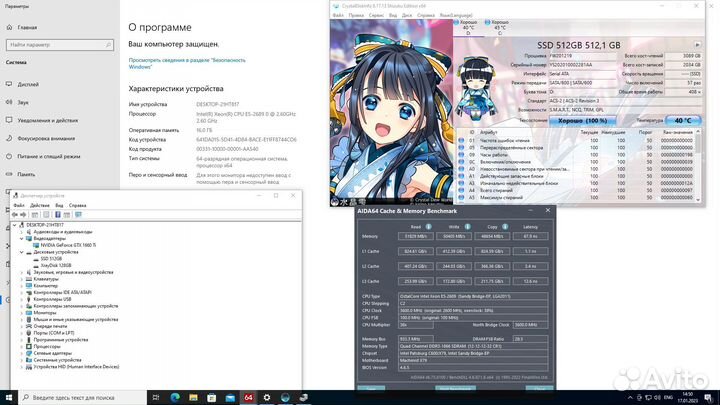Open the Сервис menu in CrystalDiskInfo
720x405 pixels.
pos(376,15)
